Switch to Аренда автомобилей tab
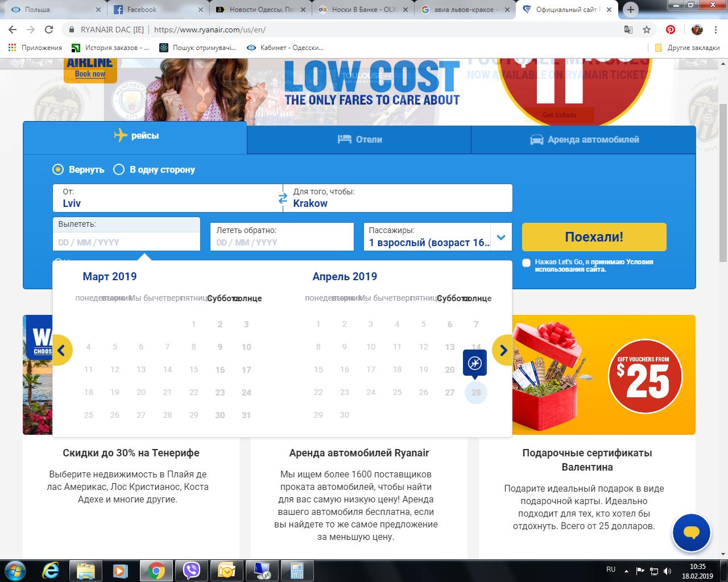 [x=584, y=139]
